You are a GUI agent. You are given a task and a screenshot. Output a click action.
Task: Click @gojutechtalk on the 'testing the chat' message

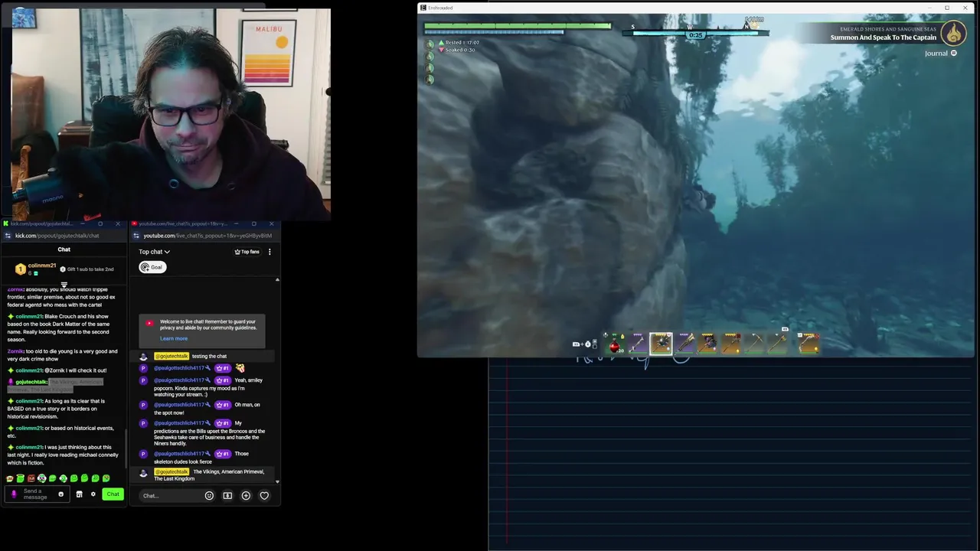(171, 356)
